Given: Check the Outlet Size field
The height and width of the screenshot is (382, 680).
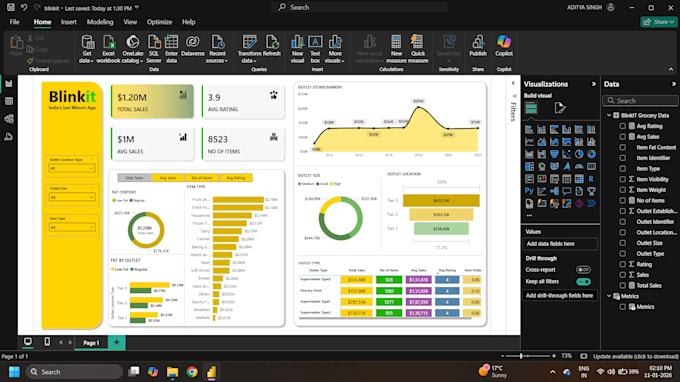Looking at the screenshot, I should tap(623, 243).
